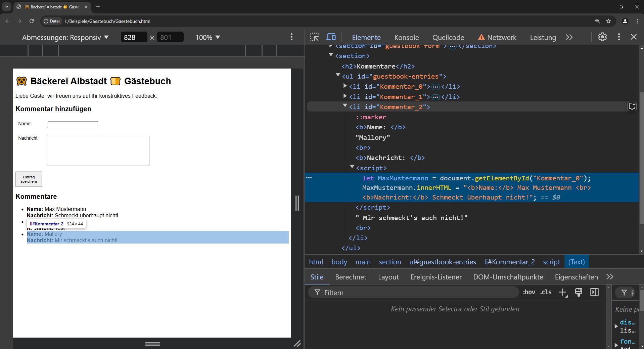Collapse the section element node
The image size is (644, 349).
[x=331, y=54]
